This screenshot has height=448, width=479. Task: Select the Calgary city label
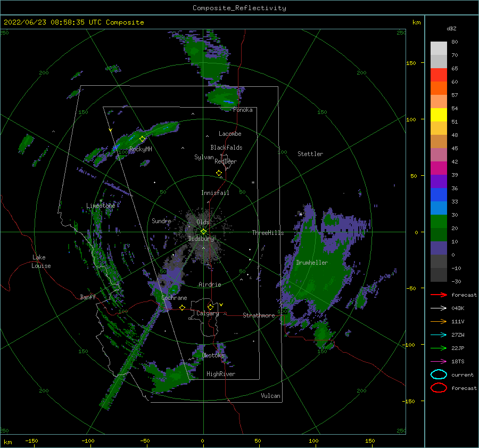click(208, 313)
